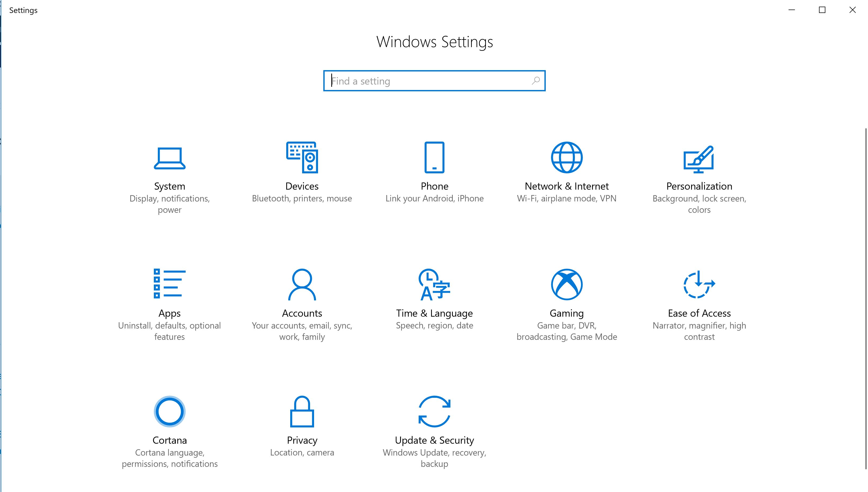Image resolution: width=868 pixels, height=492 pixels.
Task: Open the Apps list icon
Action: pyautogui.click(x=169, y=284)
